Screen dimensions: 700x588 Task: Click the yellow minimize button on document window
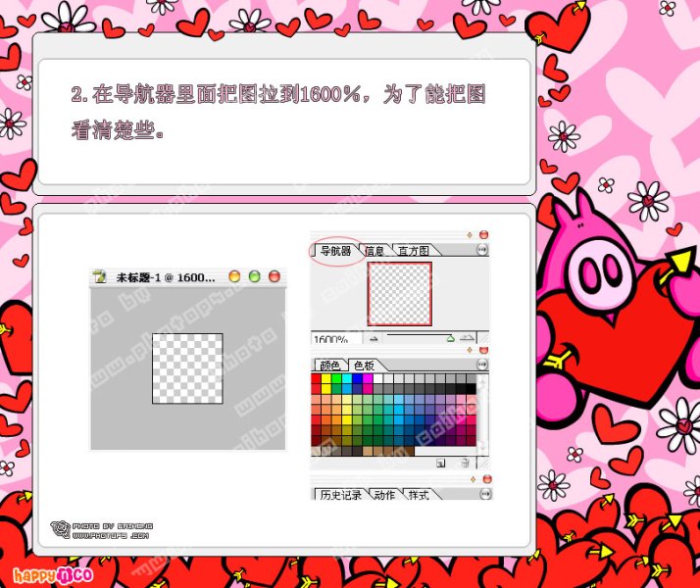coord(234,277)
